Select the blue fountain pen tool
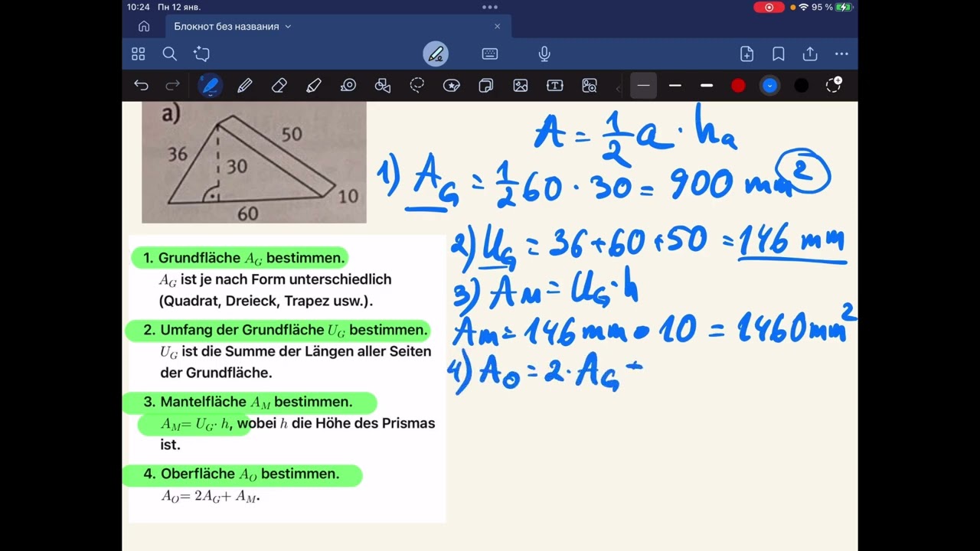 point(211,85)
